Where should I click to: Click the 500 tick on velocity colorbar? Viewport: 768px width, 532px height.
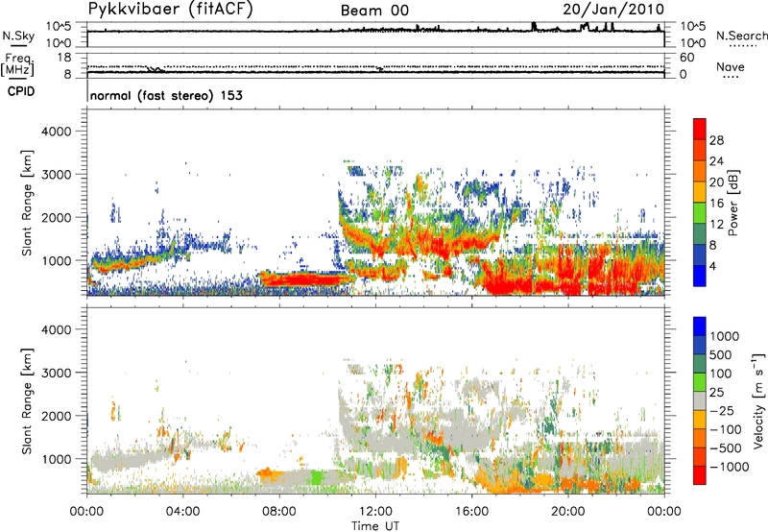pyautogui.click(x=721, y=354)
